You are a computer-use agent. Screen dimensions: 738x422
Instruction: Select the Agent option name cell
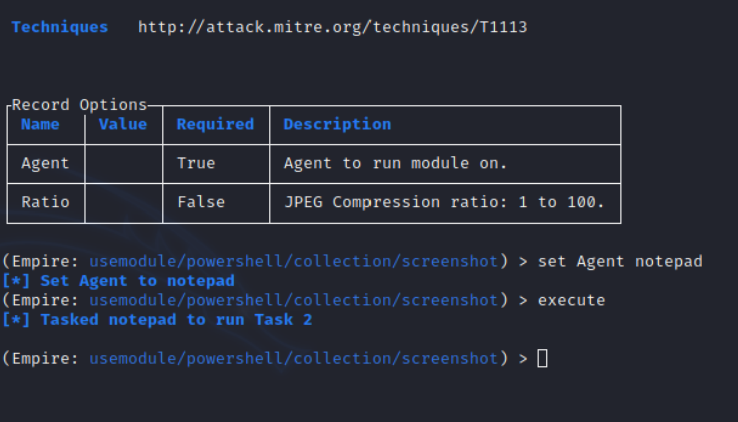pos(45,163)
